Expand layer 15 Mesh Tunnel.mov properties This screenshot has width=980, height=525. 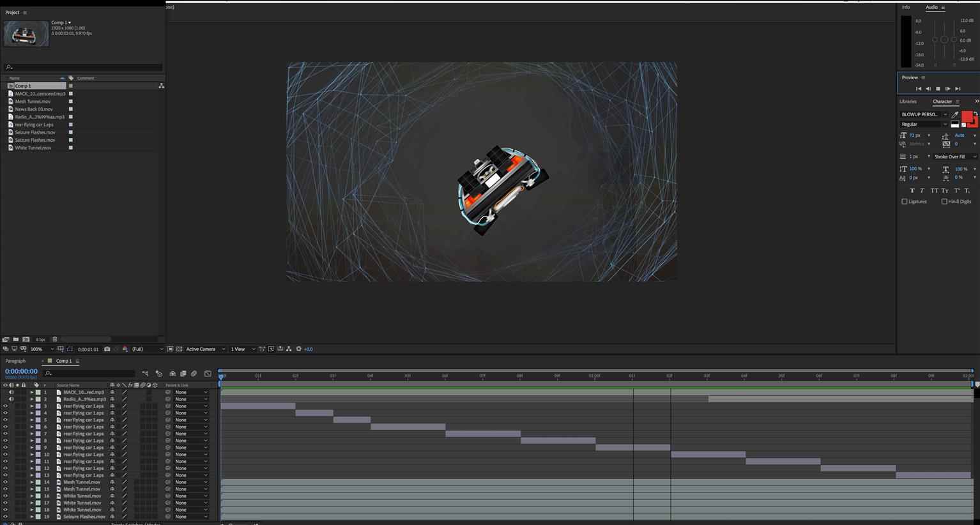tap(31, 489)
